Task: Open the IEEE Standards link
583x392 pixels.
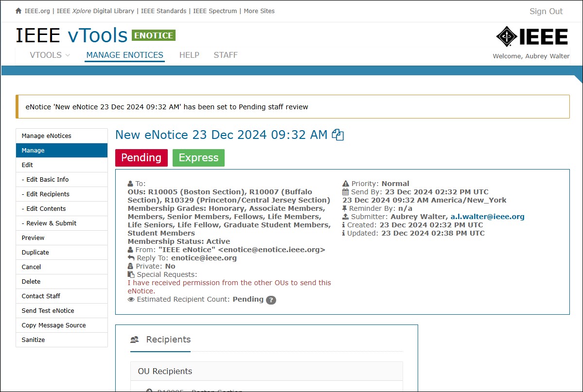Action: (163, 11)
